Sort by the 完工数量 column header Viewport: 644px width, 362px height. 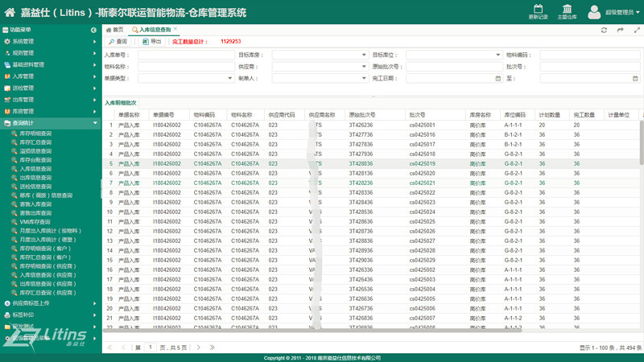(584, 115)
